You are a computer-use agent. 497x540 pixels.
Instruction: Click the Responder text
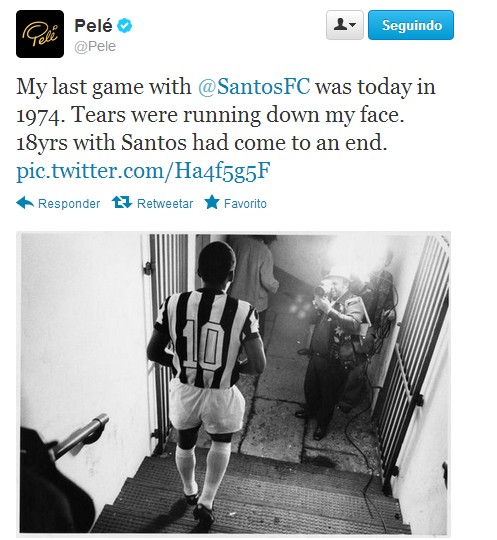(x=69, y=204)
